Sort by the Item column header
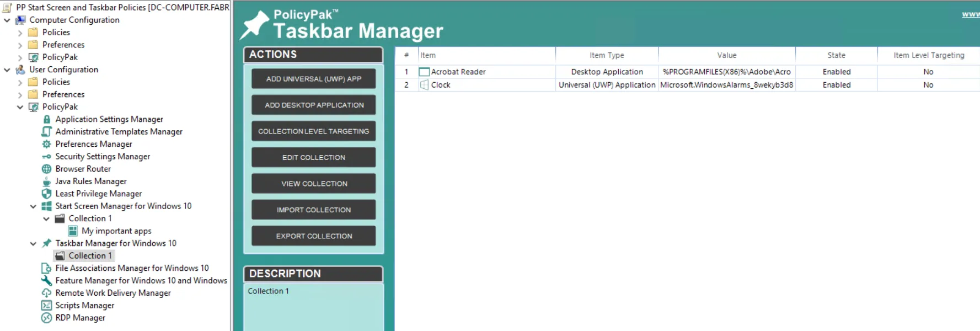980x331 pixels. click(x=486, y=55)
